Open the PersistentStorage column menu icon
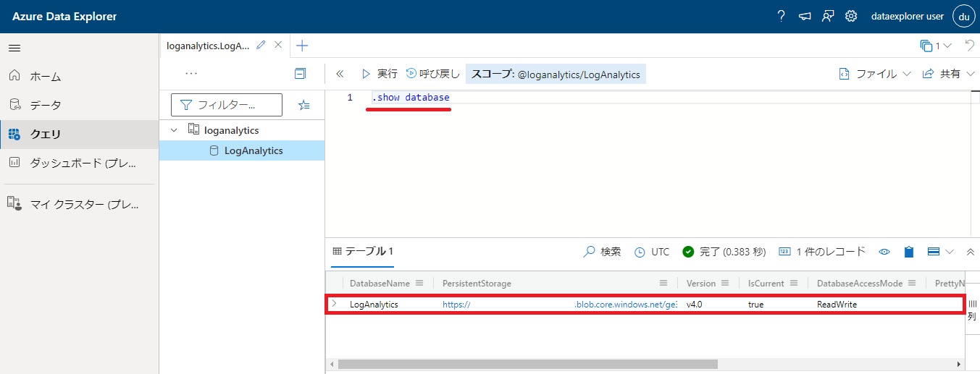The height and width of the screenshot is (374, 980). (663, 283)
